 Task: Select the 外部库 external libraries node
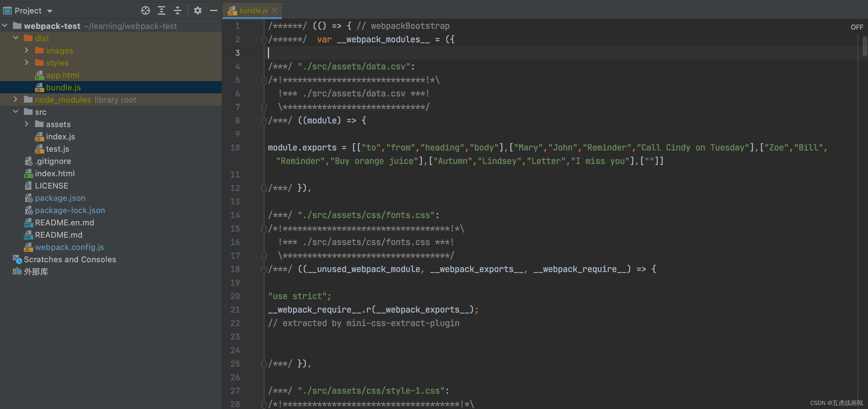click(36, 271)
